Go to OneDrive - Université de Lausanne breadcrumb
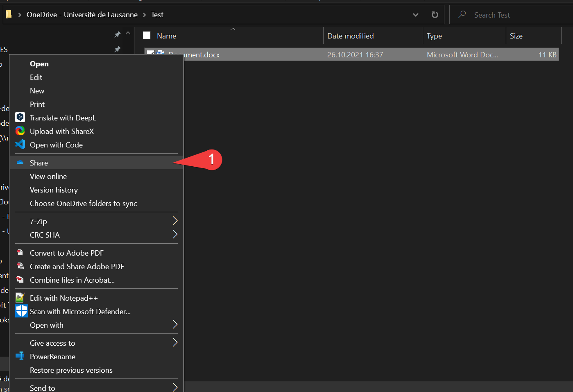Image resolution: width=573 pixels, height=392 pixels. coord(82,15)
